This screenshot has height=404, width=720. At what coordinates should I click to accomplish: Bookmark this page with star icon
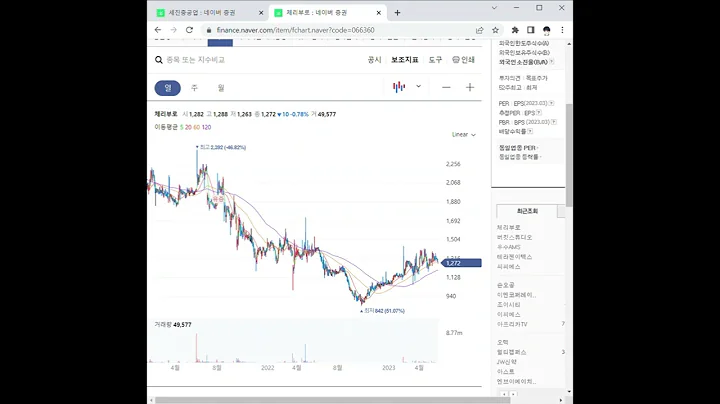[495, 30]
